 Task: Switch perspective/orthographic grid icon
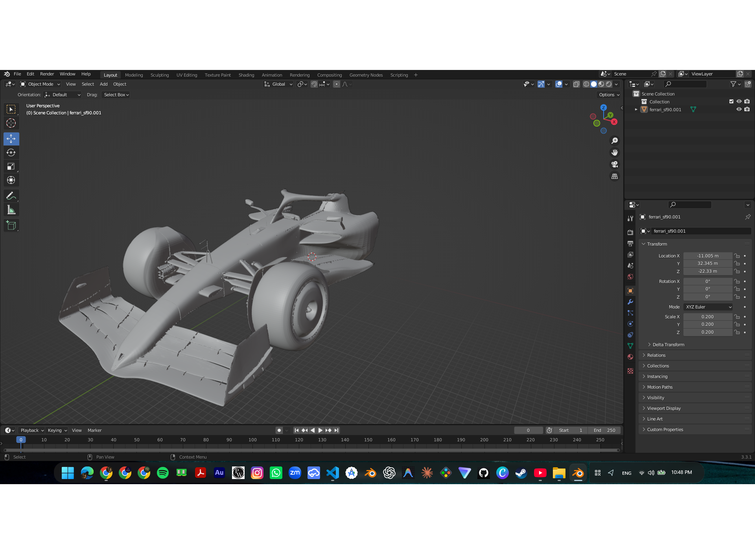click(615, 176)
